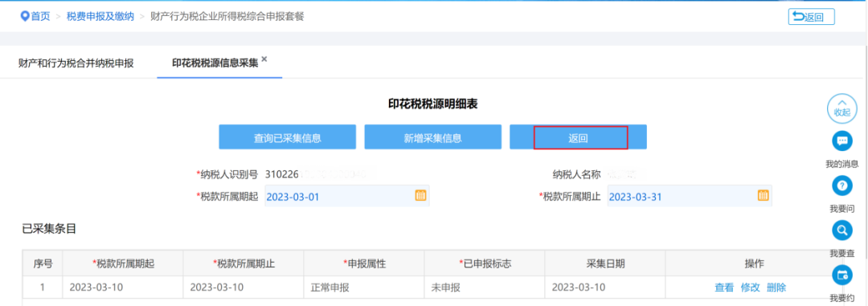Select the 印花税税源信息采集 tab
This screenshot has height=306, width=868.
[215, 63]
